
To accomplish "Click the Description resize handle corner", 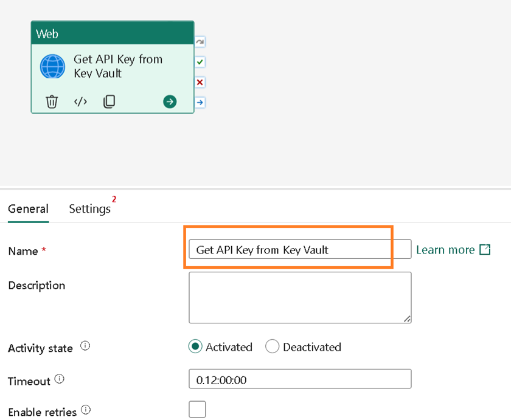I will pyautogui.click(x=408, y=319).
